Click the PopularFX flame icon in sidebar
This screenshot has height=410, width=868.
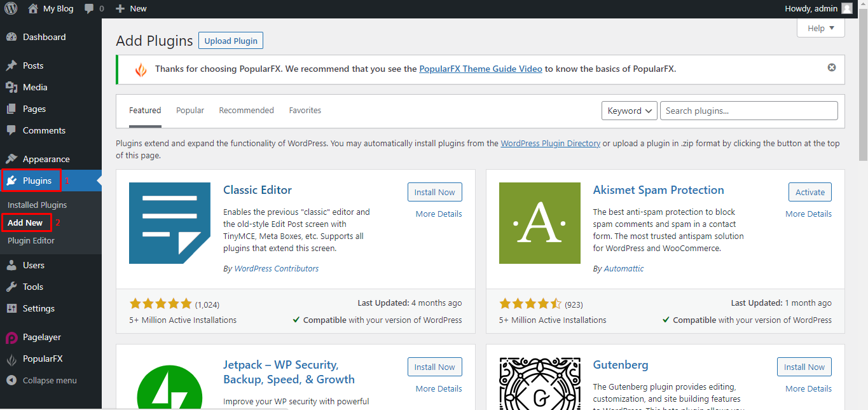click(x=11, y=359)
